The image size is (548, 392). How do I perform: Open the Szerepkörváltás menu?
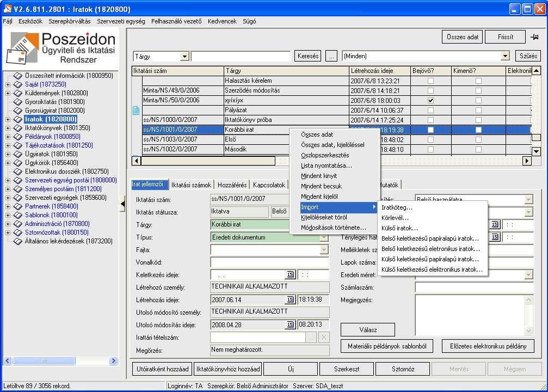70,21
